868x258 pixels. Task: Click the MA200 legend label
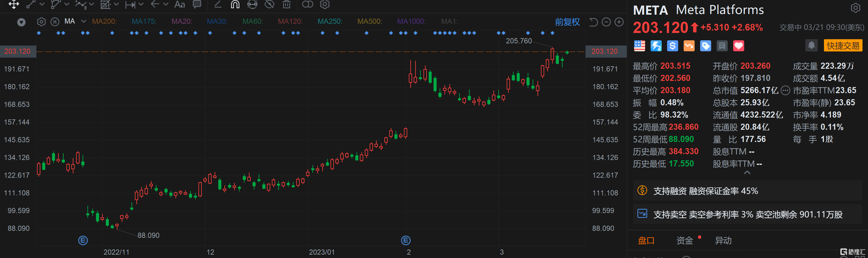[105, 22]
